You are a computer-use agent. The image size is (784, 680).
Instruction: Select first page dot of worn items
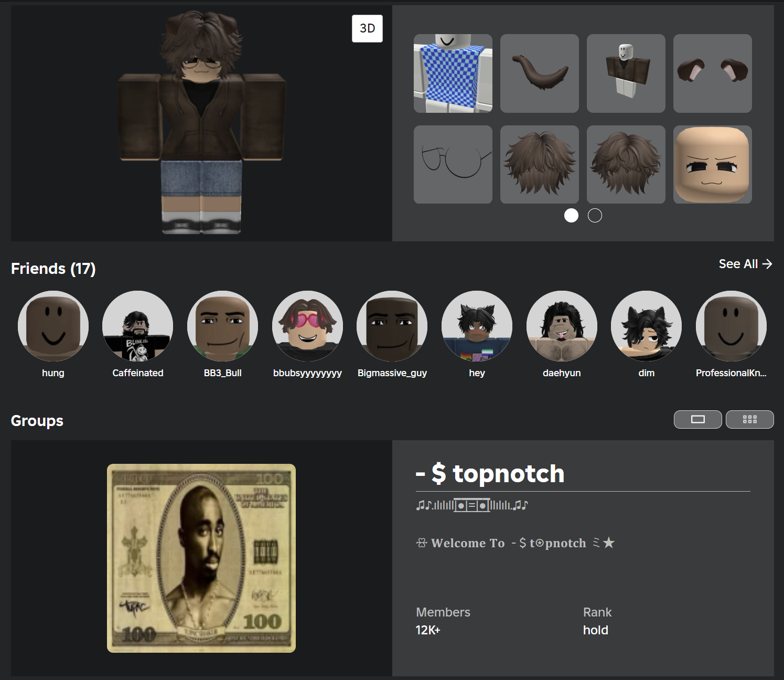coord(571,216)
